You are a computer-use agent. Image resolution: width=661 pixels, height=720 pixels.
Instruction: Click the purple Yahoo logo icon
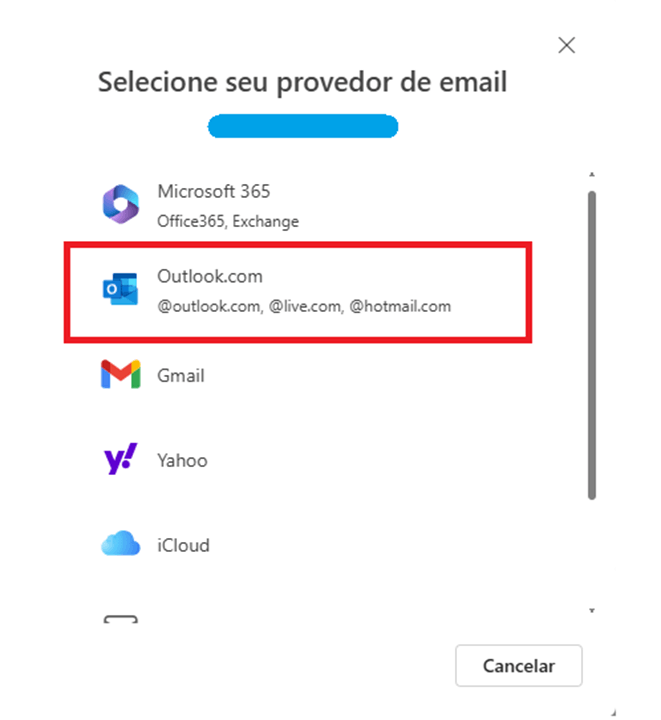(121, 458)
